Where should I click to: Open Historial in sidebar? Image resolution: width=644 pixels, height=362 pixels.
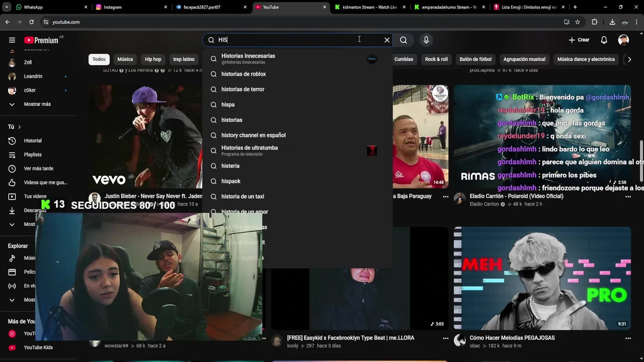point(39,141)
